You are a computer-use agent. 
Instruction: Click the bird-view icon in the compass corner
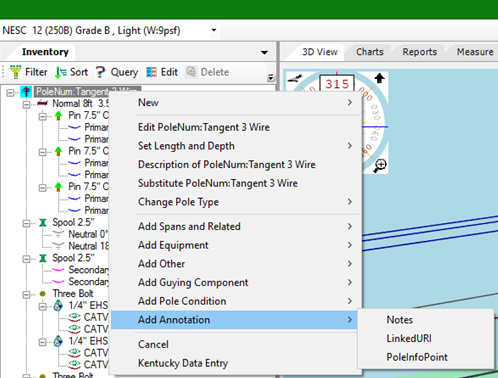[x=295, y=79]
